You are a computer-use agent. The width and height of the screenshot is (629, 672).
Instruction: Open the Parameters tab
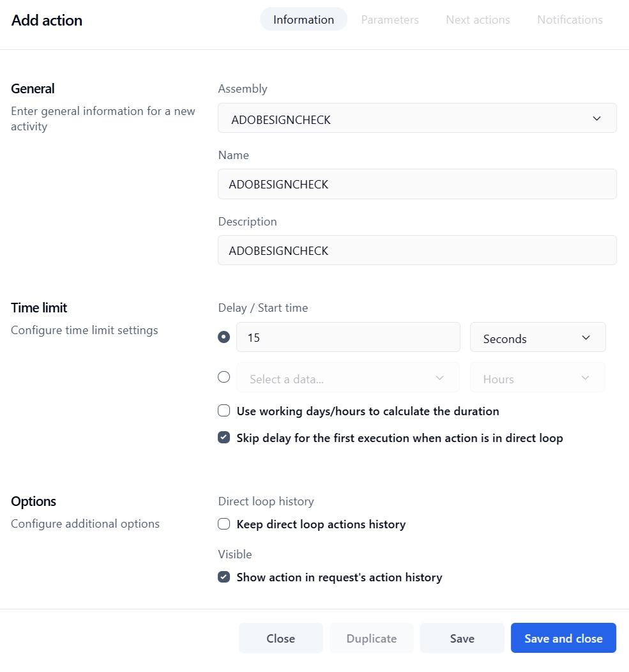[x=390, y=20]
